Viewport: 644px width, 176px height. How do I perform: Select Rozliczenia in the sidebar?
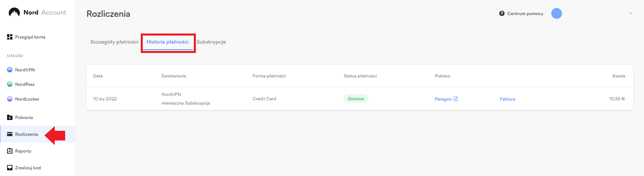point(26,134)
